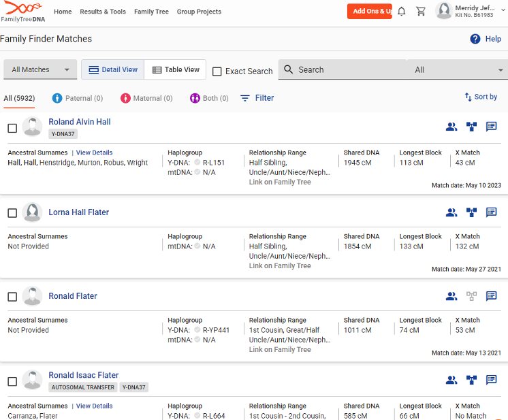The height and width of the screenshot is (420, 508).
Task: Switch to the Paternal matches tab
Action: pyautogui.click(x=78, y=98)
